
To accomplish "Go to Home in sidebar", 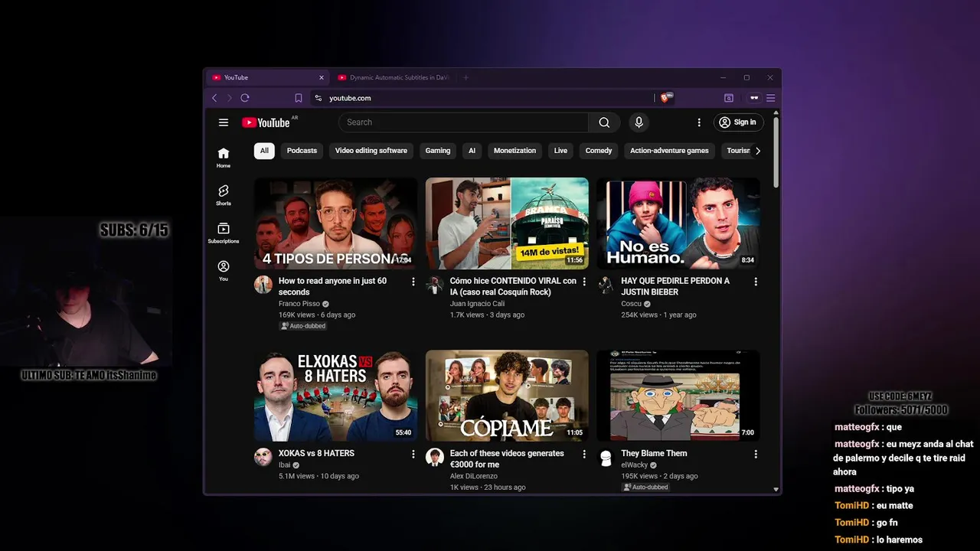I will click(x=224, y=158).
